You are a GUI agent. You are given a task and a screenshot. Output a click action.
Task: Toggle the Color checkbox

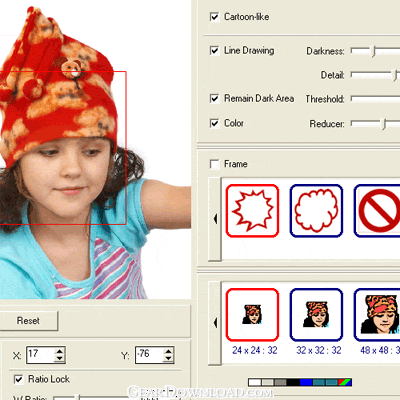(214, 123)
